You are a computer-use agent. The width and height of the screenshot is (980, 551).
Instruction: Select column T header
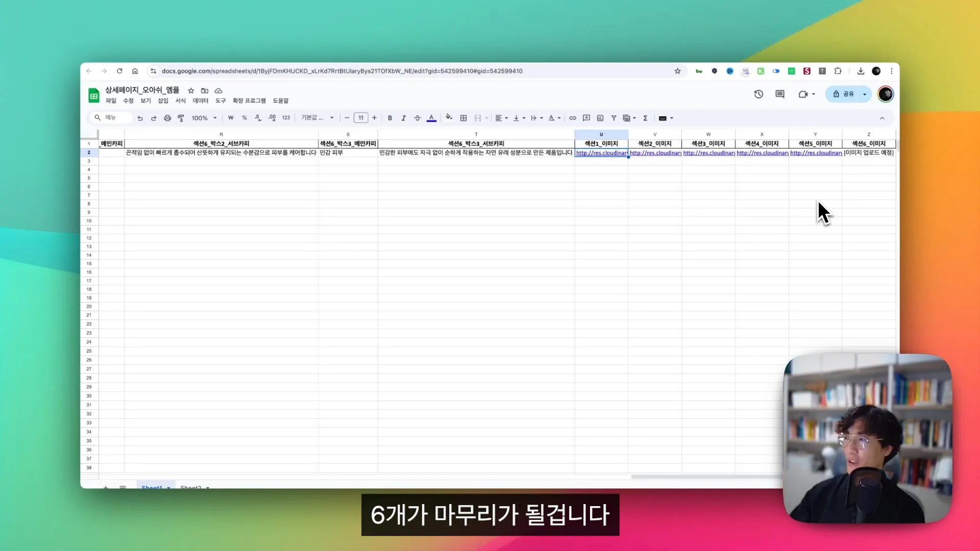(x=476, y=135)
